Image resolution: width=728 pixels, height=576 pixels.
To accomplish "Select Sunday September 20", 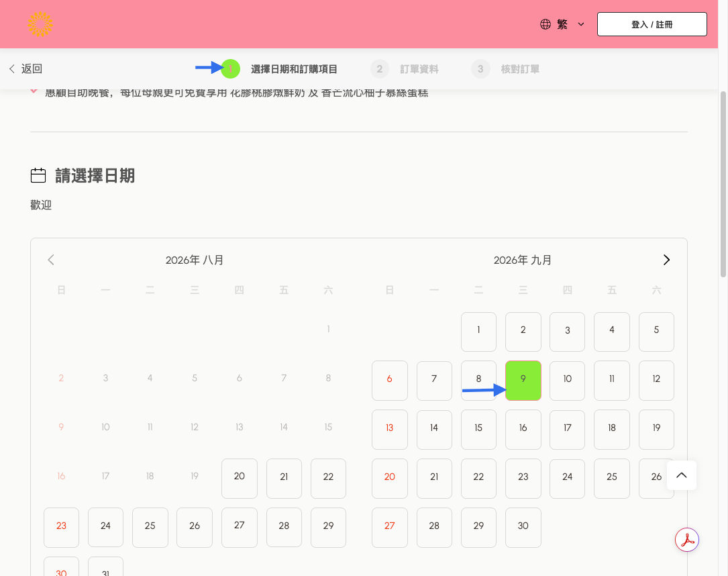I will 390,479.
